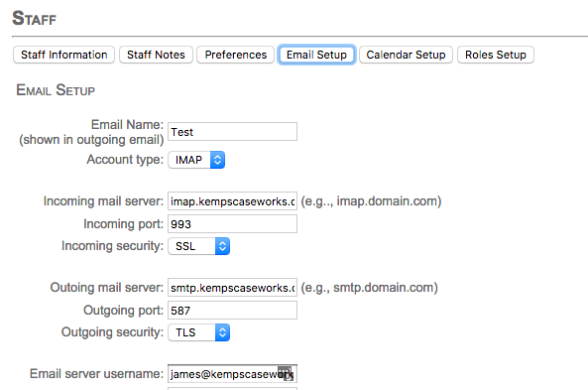
Task: Click the 'Account type:' label
Action: pos(125,160)
